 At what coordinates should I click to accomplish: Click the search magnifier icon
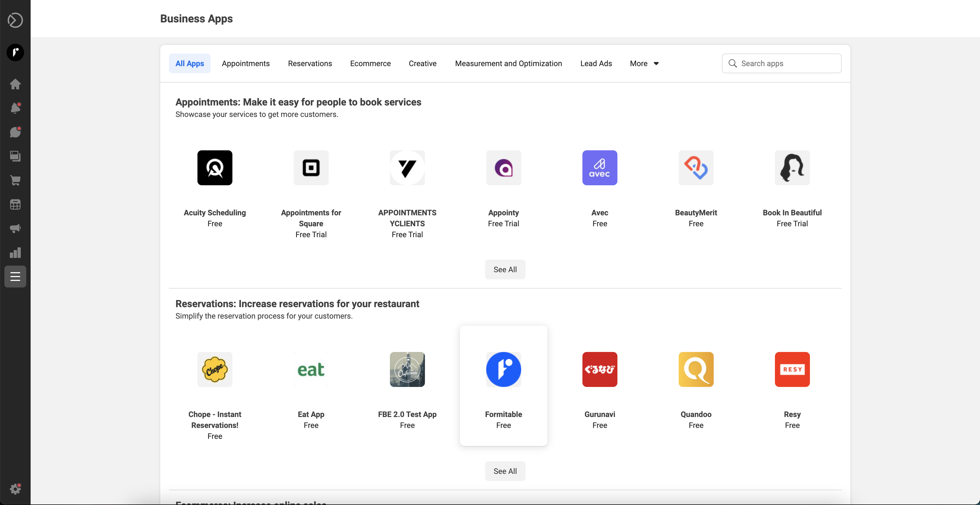click(x=732, y=63)
